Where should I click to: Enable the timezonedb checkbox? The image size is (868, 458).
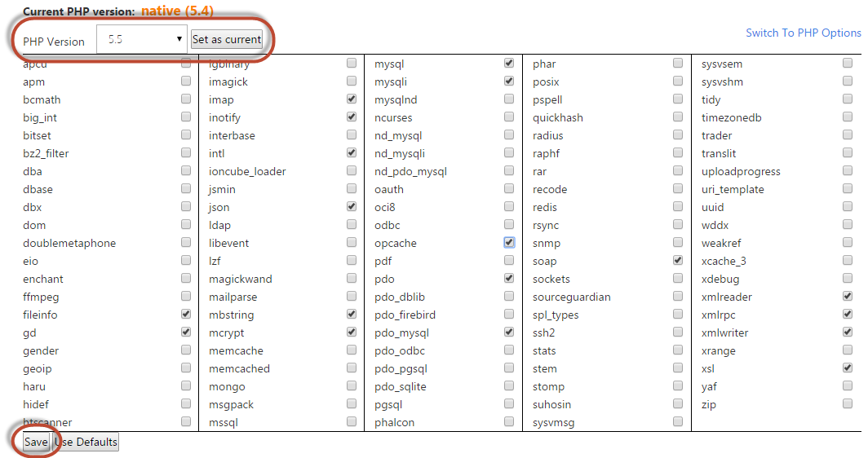tap(848, 117)
